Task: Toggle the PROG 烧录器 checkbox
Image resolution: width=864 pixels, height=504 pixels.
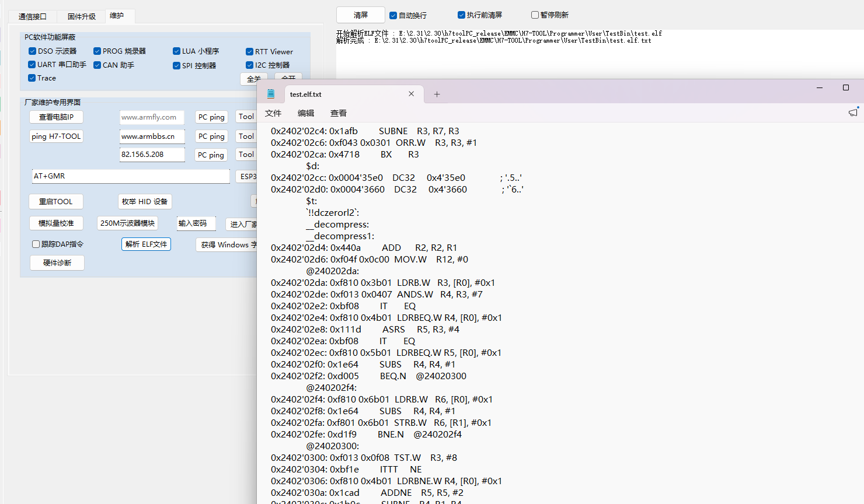Action: [x=97, y=51]
